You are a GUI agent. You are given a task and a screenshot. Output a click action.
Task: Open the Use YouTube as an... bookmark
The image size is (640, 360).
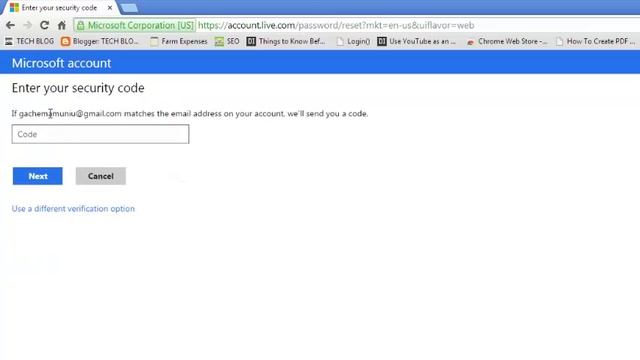coord(416,41)
